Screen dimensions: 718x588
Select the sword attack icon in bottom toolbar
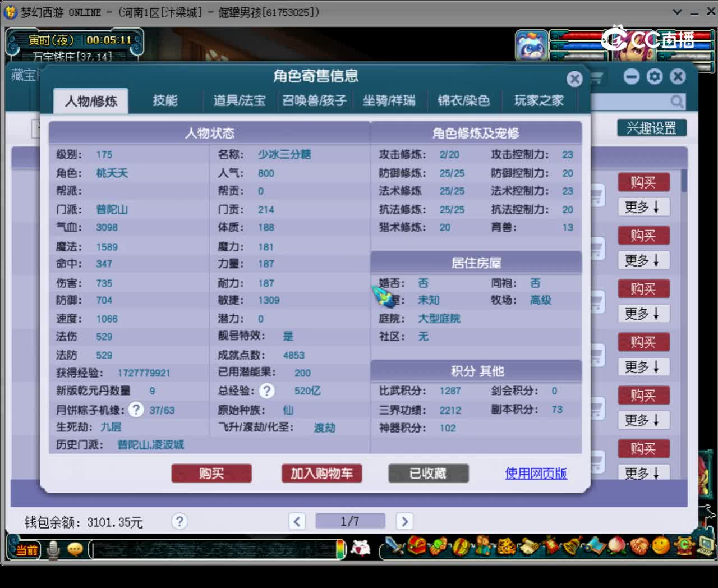pos(395,546)
